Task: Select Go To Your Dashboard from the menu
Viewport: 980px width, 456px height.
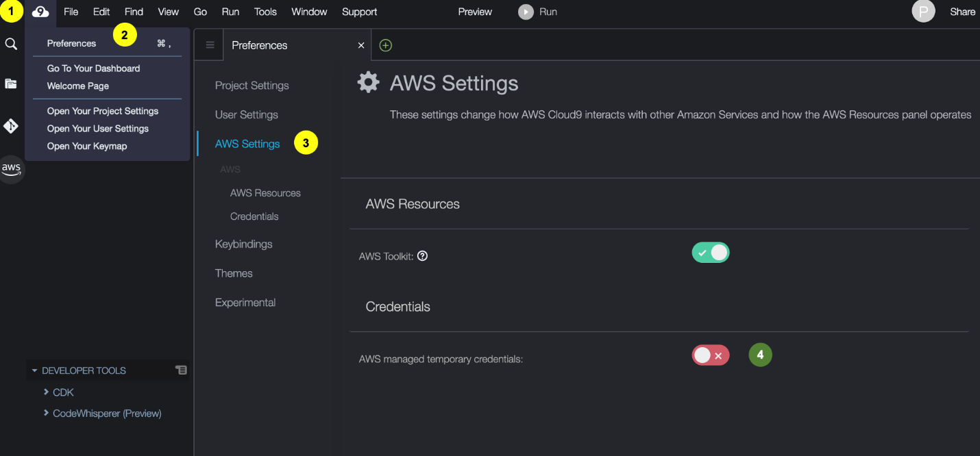Action: point(93,68)
